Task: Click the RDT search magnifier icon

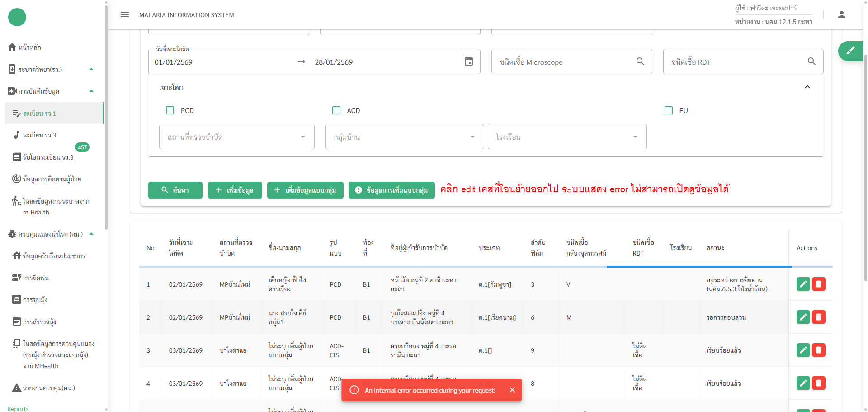Action: (x=811, y=62)
